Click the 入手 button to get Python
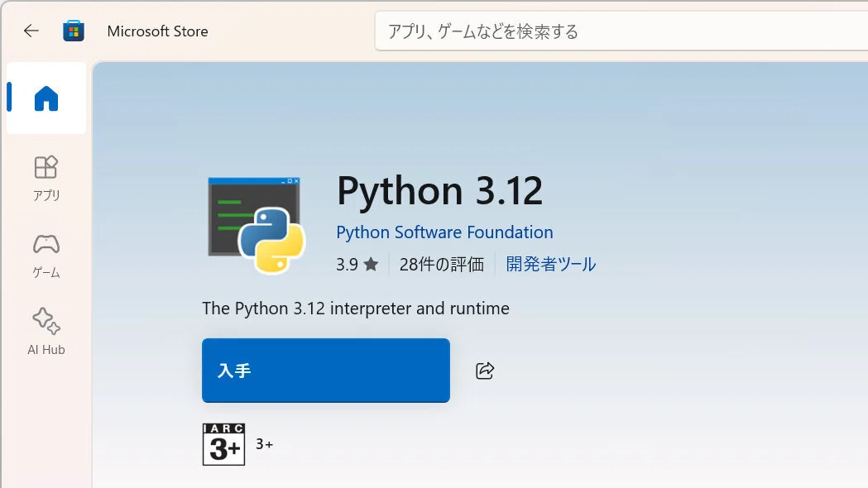This screenshot has height=488, width=868. click(326, 371)
